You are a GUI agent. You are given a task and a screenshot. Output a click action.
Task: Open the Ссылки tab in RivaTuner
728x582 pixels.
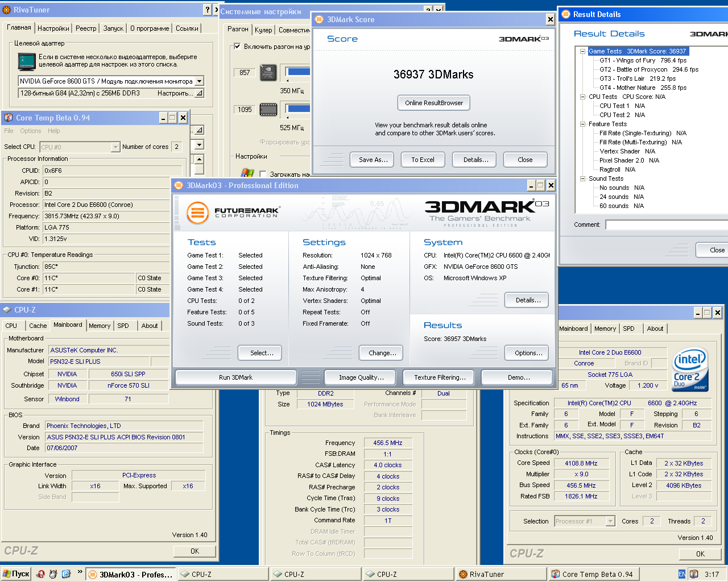tap(187, 28)
